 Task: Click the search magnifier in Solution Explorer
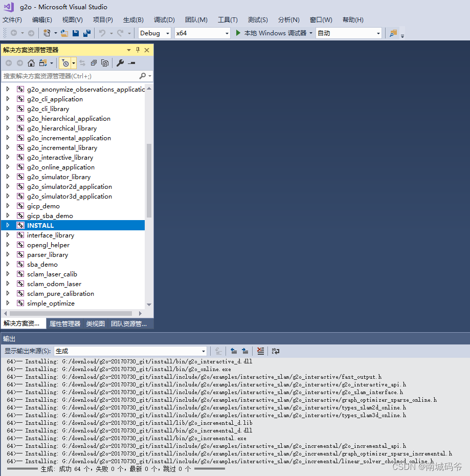(142, 76)
